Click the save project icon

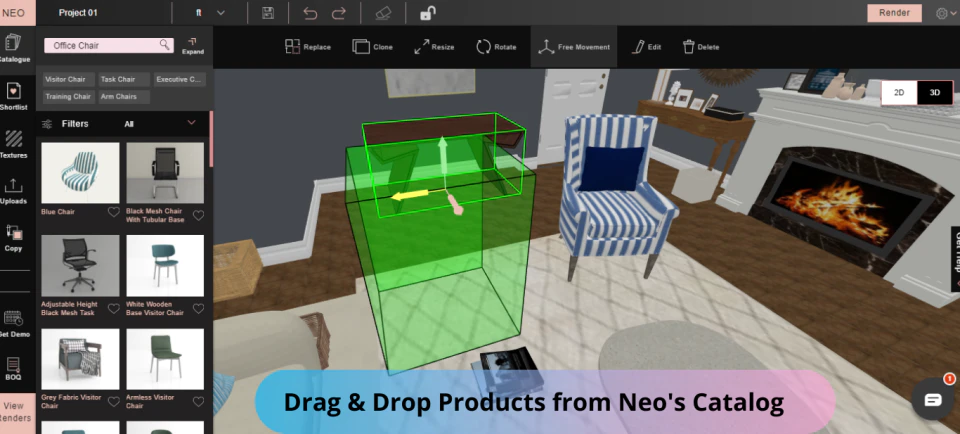(x=268, y=13)
